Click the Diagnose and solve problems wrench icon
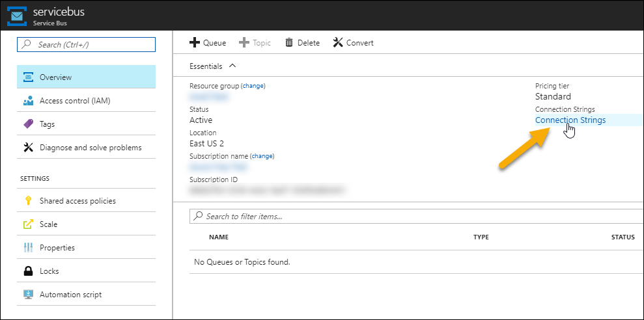The height and width of the screenshot is (320, 644). 28,148
